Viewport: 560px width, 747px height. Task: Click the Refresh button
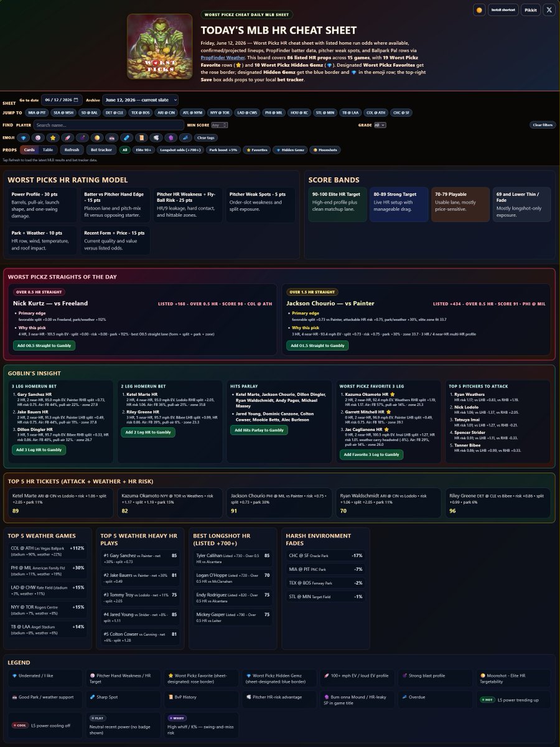72,150
